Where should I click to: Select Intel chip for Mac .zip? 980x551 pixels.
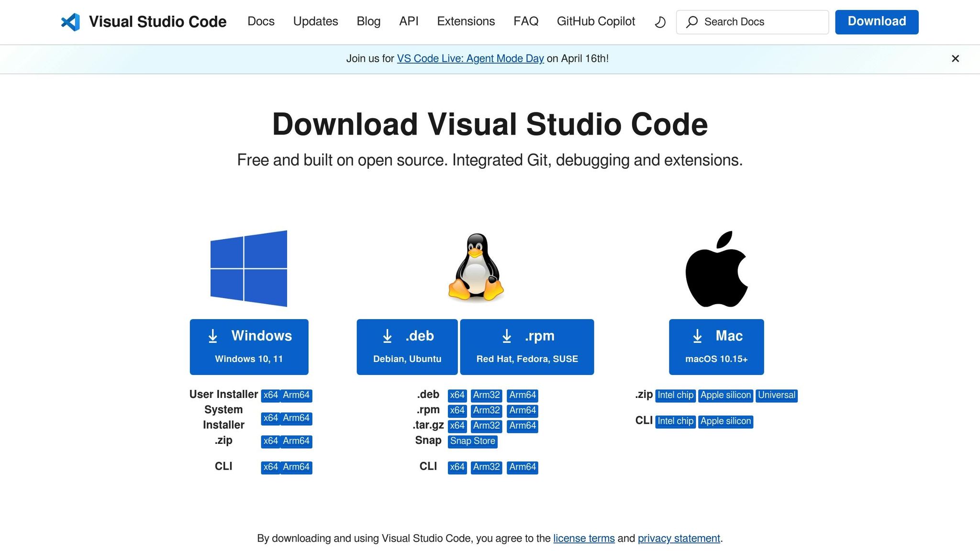675,396
